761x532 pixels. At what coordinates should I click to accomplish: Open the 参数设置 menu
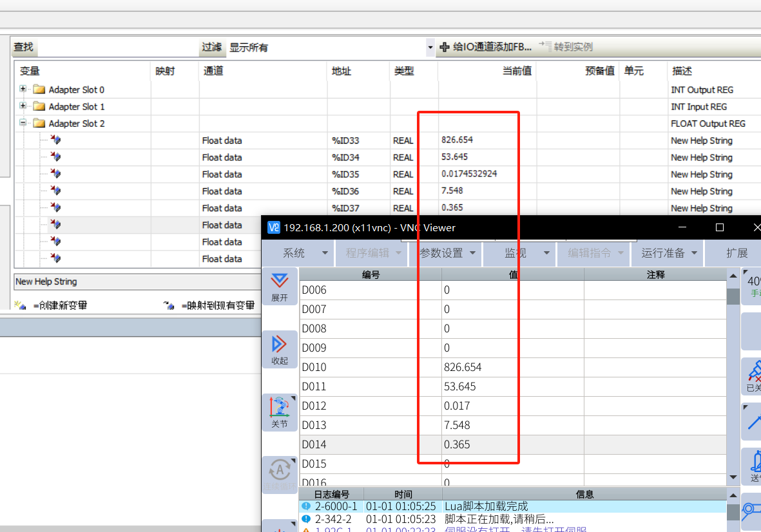click(x=448, y=253)
